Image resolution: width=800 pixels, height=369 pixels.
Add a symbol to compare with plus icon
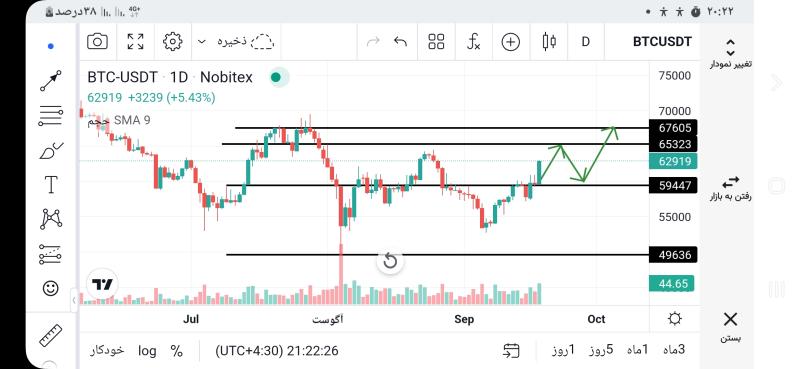(511, 42)
